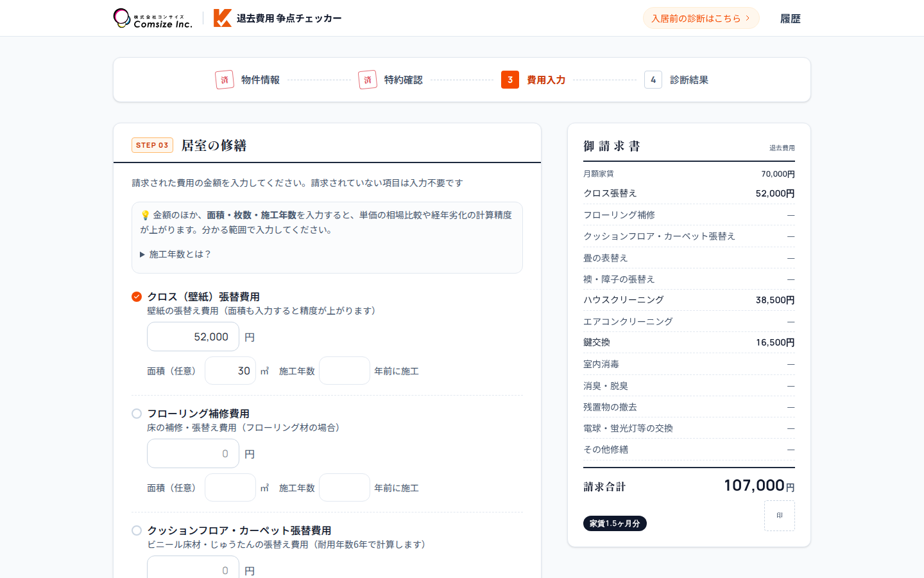Click the エアコンクリーニング invoice row
924x578 pixels.
coord(689,321)
